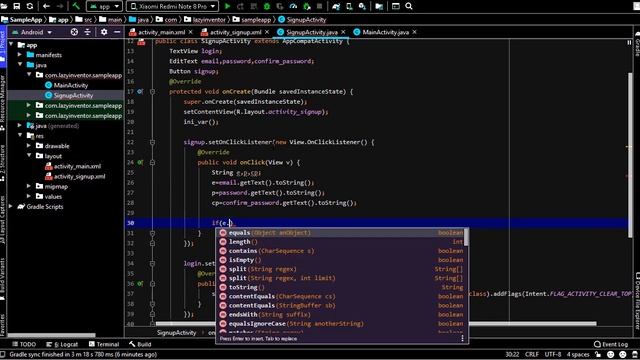Click the Make Project hammer icon

tap(76, 6)
